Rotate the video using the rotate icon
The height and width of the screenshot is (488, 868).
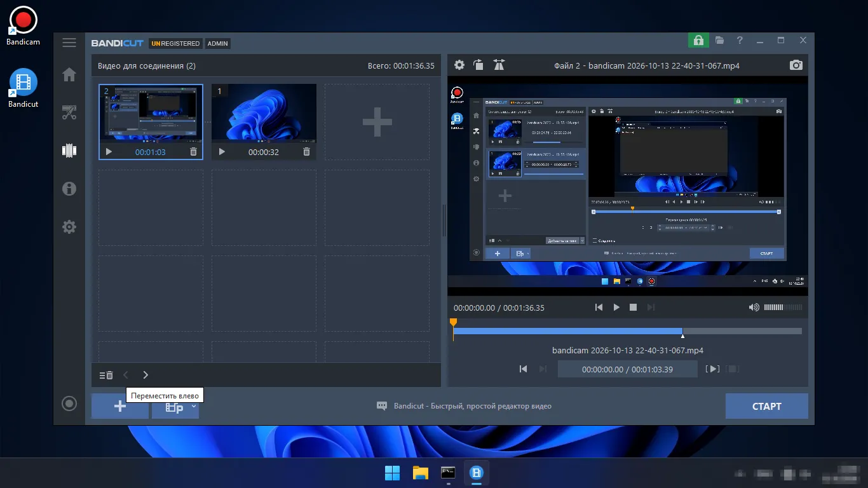[x=478, y=65]
